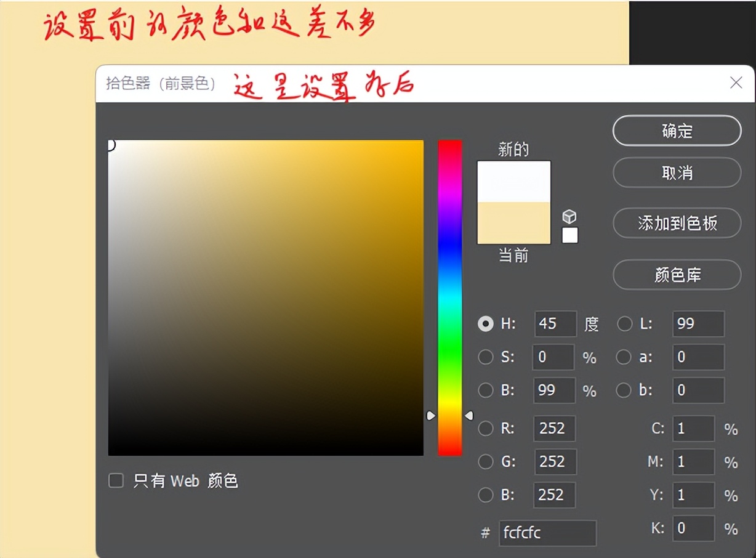Click inside the hex code field fcfcfc
The width and height of the screenshot is (756, 558).
pyautogui.click(x=547, y=533)
